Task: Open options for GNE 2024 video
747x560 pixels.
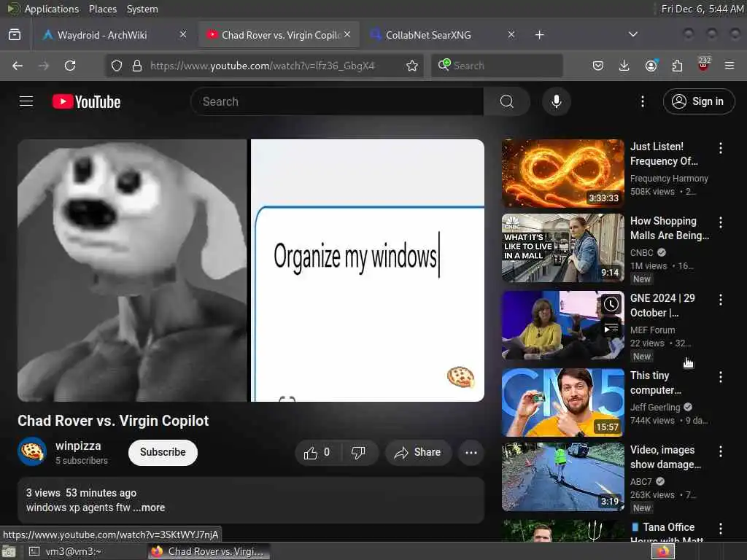Action: (720, 300)
